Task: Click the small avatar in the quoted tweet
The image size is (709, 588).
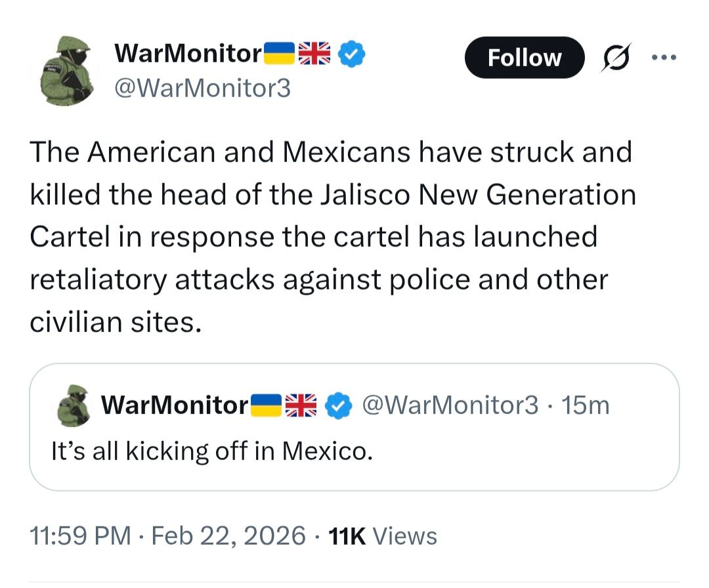Action: (72, 406)
